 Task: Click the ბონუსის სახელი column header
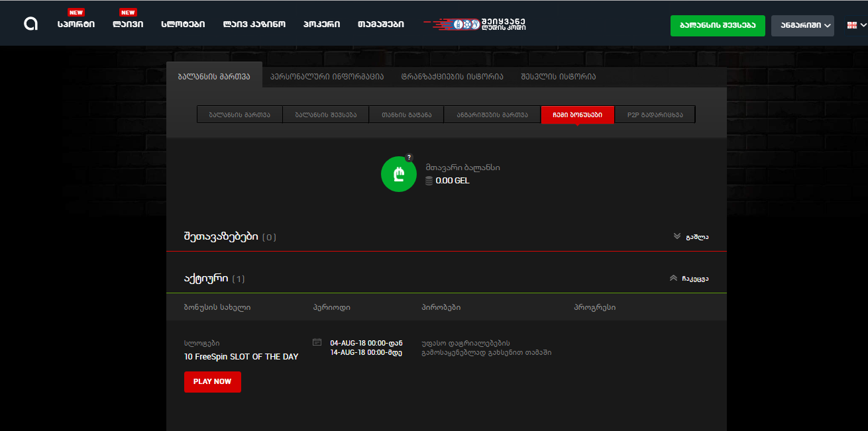point(217,308)
